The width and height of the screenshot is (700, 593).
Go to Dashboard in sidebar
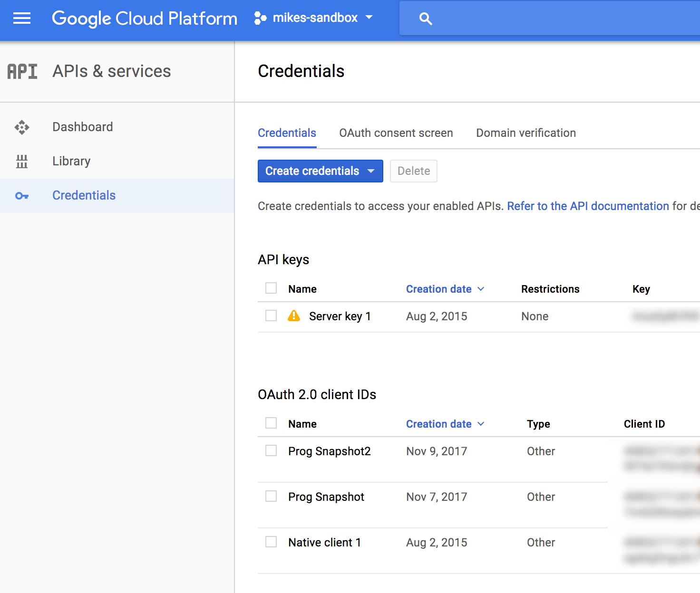(117, 127)
